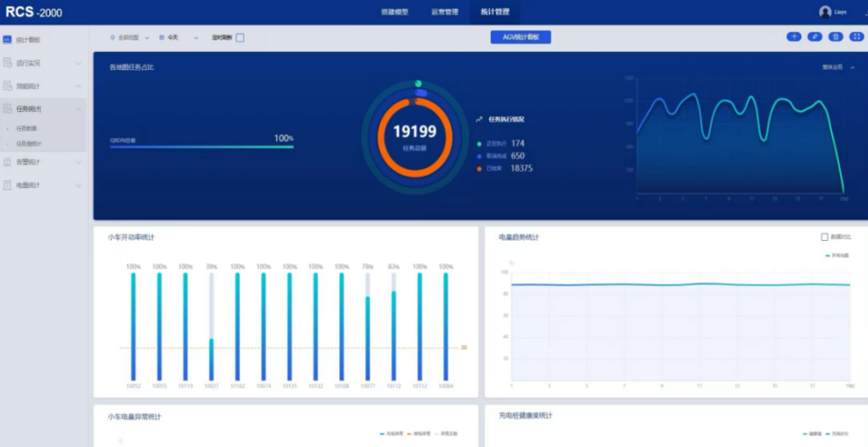Click the user avatar icon

click(x=825, y=12)
